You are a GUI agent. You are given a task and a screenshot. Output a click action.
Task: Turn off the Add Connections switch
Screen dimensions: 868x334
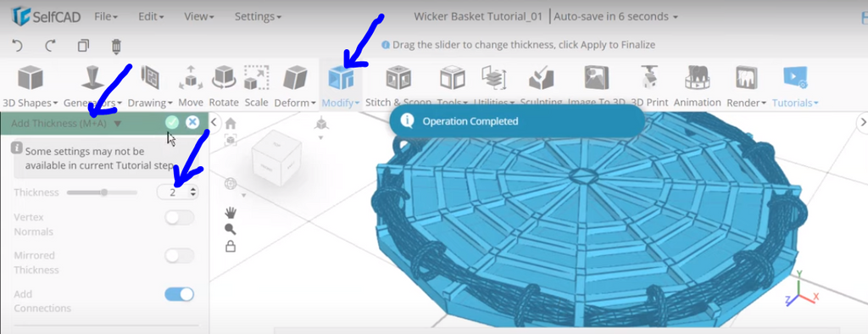tap(180, 294)
